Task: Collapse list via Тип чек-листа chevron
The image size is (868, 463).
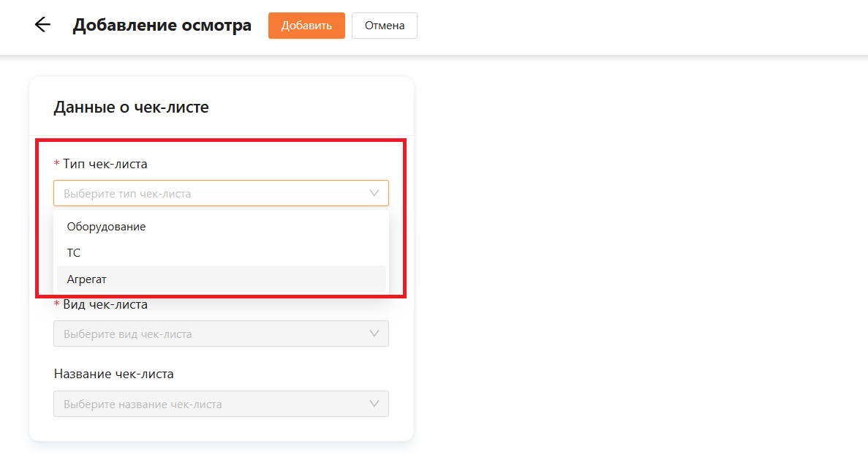Action: (x=374, y=193)
